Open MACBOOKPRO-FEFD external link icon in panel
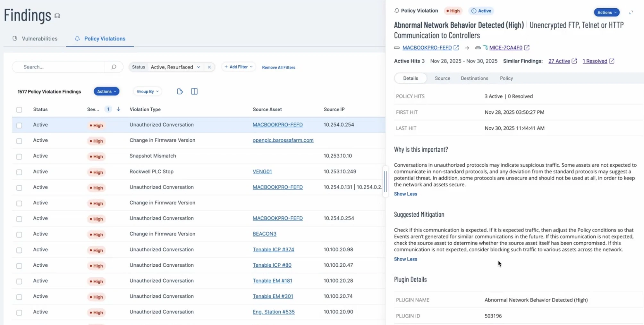Image resolution: width=644 pixels, height=325 pixels. [x=456, y=48]
